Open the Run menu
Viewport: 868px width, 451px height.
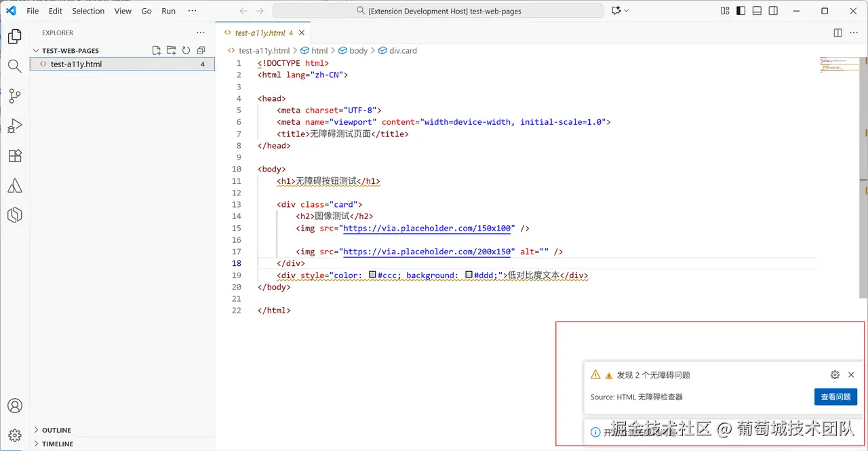pyautogui.click(x=169, y=11)
